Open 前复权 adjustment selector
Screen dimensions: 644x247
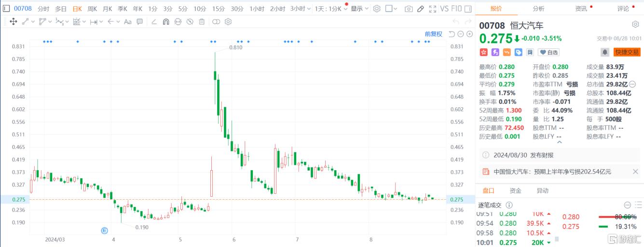click(x=433, y=34)
